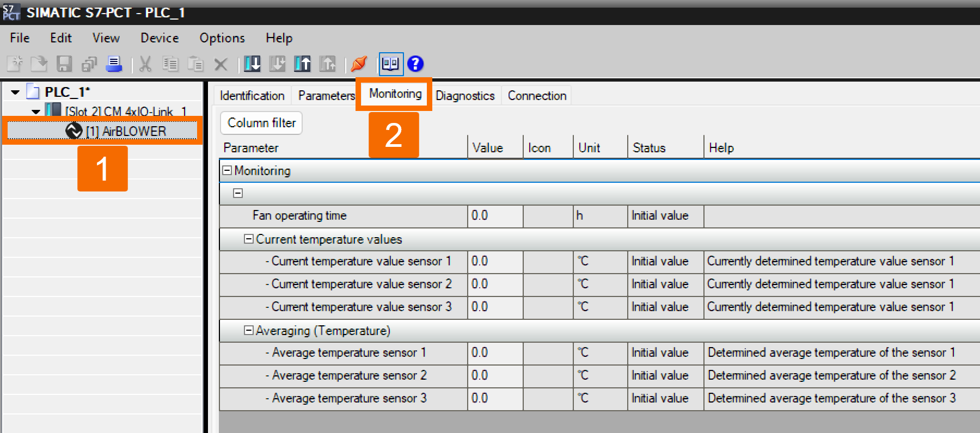This screenshot has height=433, width=980.
Task: Click the orange Online connection icon
Action: tap(359, 64)
